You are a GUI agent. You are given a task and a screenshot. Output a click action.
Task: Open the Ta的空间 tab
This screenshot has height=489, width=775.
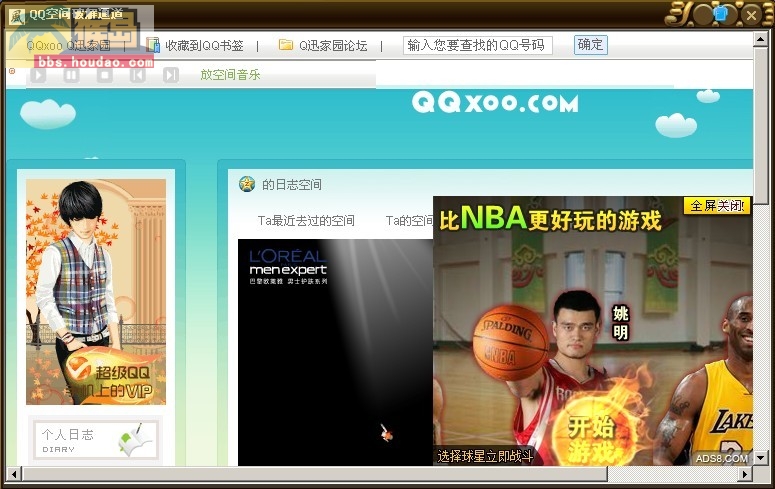tap(409, 221)
